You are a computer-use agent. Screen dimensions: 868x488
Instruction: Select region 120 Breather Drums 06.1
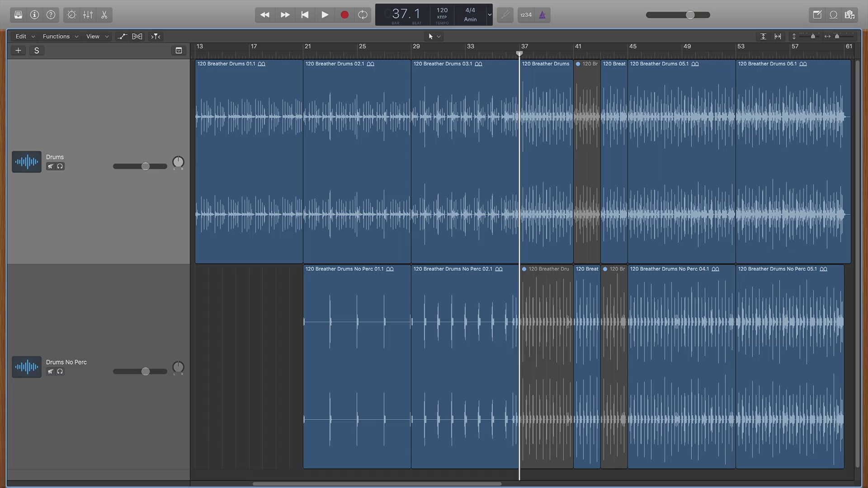(793, 161)
